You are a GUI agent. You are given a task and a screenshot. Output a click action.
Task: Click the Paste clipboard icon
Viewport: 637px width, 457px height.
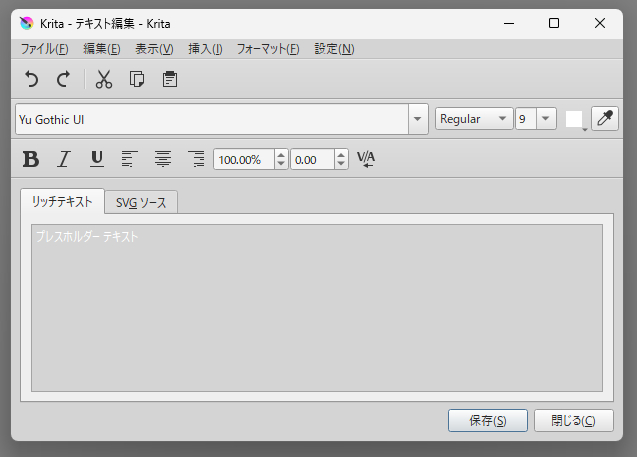[170, 79]
